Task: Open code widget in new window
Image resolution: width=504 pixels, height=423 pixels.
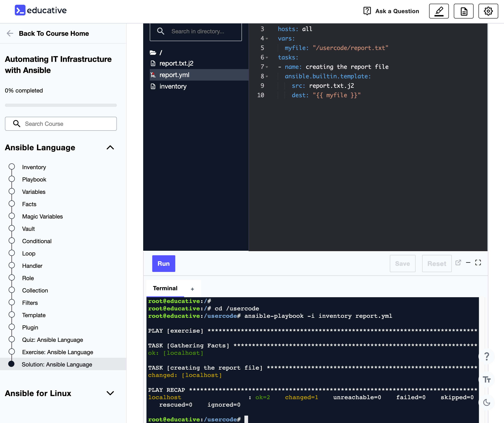Action: click(x=458, y=263)
